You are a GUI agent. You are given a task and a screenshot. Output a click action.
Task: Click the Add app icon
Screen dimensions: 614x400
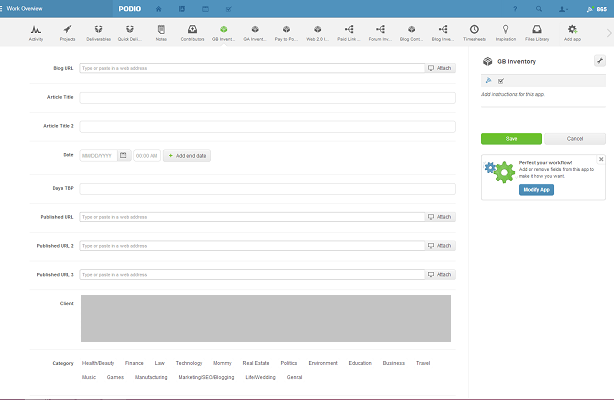tap(571, 33)
